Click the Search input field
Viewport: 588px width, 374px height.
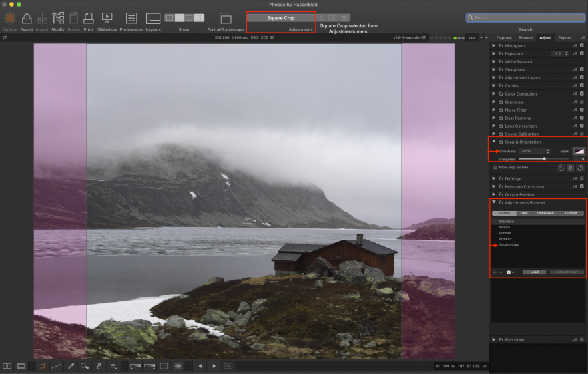[x=525, y=17]
